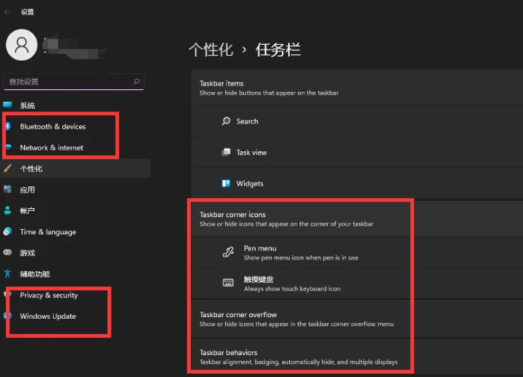Click the 应用 apps icon

(7, 189)
